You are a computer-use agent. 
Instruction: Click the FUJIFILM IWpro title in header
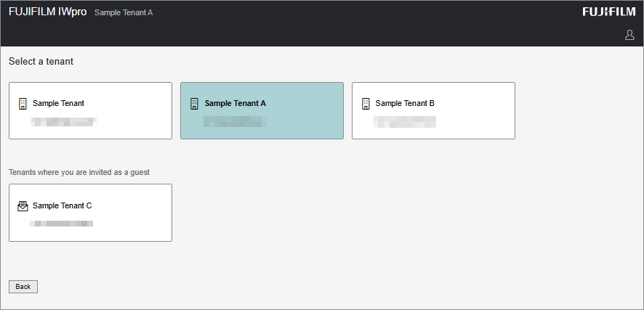47,12
